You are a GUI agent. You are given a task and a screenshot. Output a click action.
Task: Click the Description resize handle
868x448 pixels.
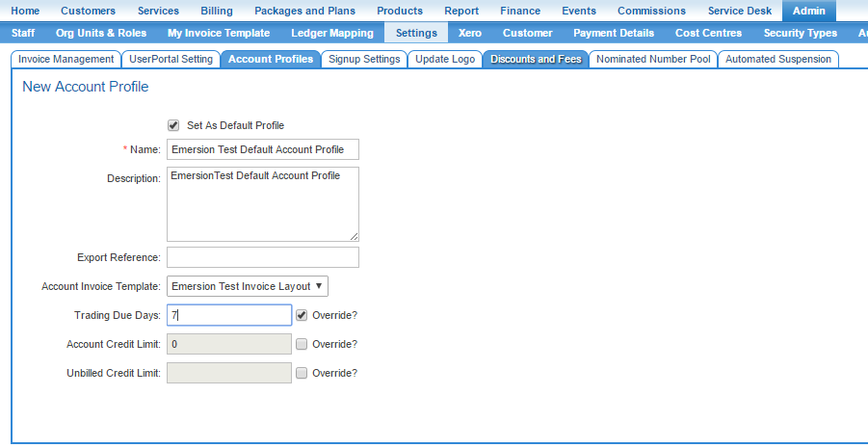[x=355, y=237]
